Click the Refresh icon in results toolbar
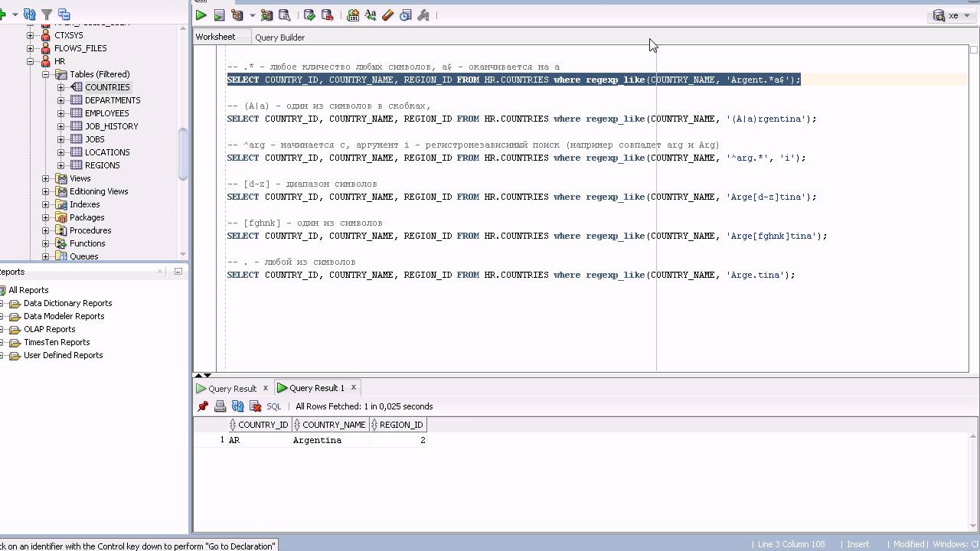980x551 pixels. click(238, 406)
